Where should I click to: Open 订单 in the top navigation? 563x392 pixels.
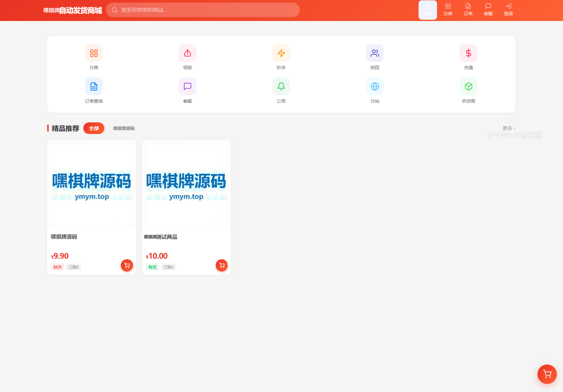(x=468, y=10)
